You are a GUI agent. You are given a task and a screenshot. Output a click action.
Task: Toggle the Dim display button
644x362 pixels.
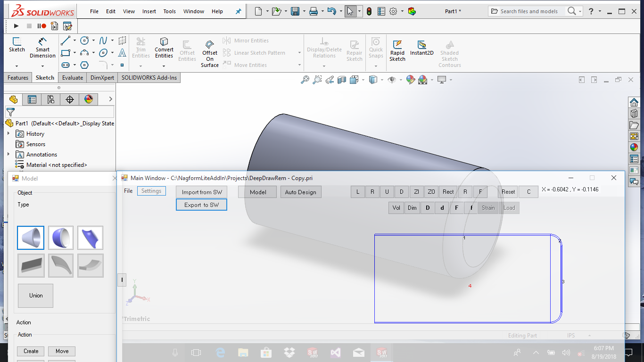tap(412, 208)
